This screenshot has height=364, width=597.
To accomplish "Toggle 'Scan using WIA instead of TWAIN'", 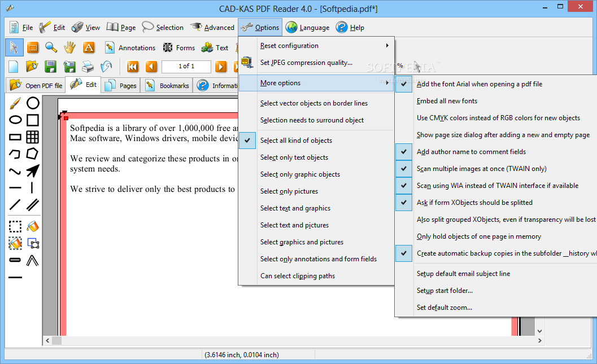I will pos(496,186).
